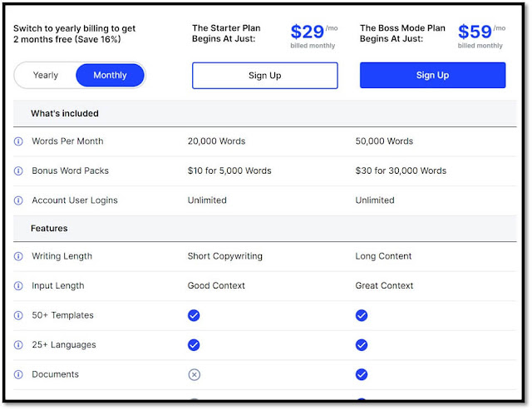This screenshot has height=410, width=532.
Task: Open info icon for 25+ Languages
Action: (x=18, y=345)
